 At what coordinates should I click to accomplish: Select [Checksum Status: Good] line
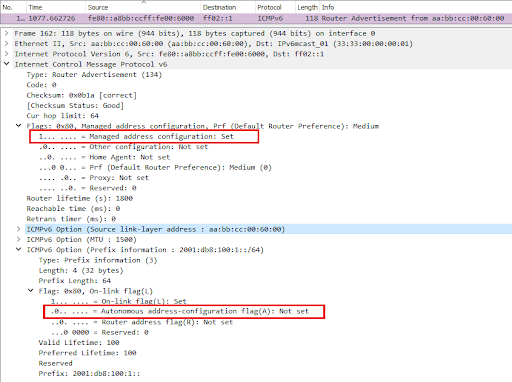tap(75, 106)
